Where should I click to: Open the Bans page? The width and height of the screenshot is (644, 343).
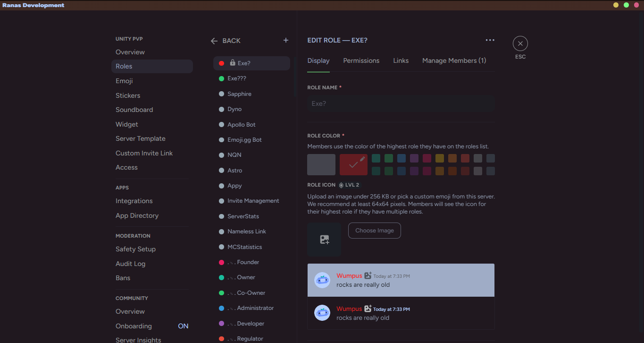152,278
